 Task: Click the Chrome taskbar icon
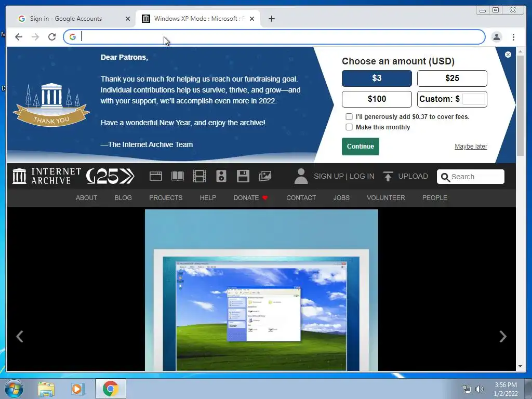(x=111, y=389)
